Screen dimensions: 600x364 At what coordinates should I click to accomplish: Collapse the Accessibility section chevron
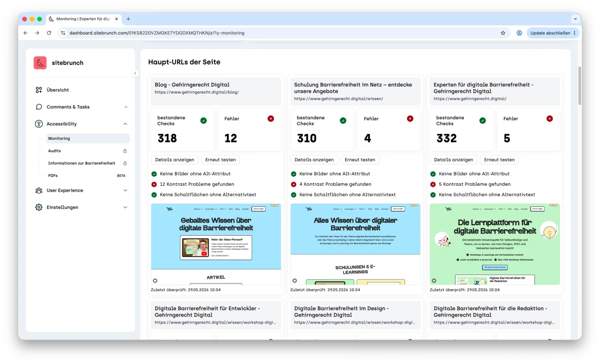pyautogui.click(x=125, y=124)
